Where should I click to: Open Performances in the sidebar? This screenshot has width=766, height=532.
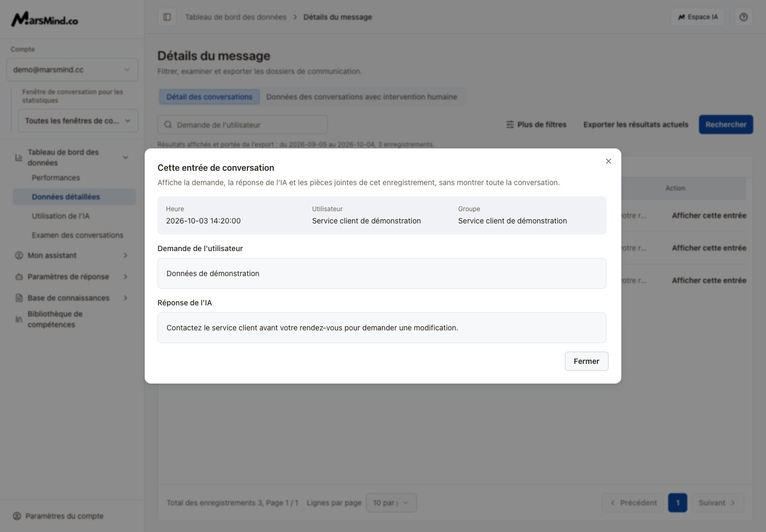[x=56, y=178]
